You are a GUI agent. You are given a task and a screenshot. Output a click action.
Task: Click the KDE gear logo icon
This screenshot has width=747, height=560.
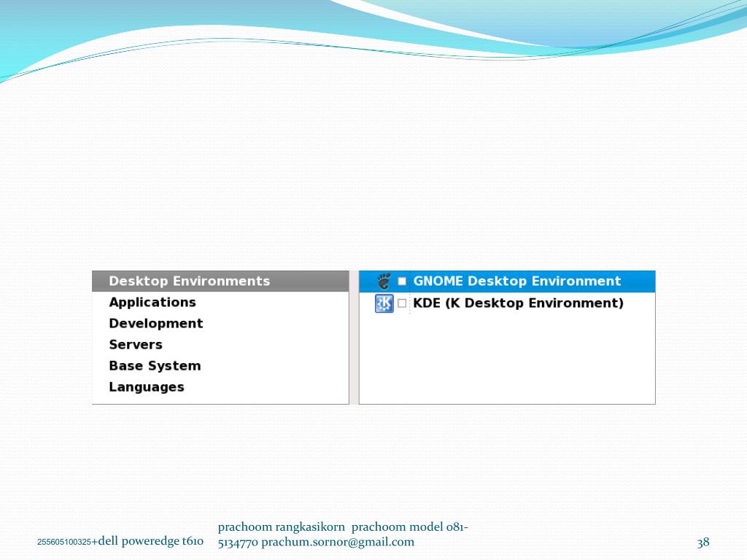[x=384, y=303]
